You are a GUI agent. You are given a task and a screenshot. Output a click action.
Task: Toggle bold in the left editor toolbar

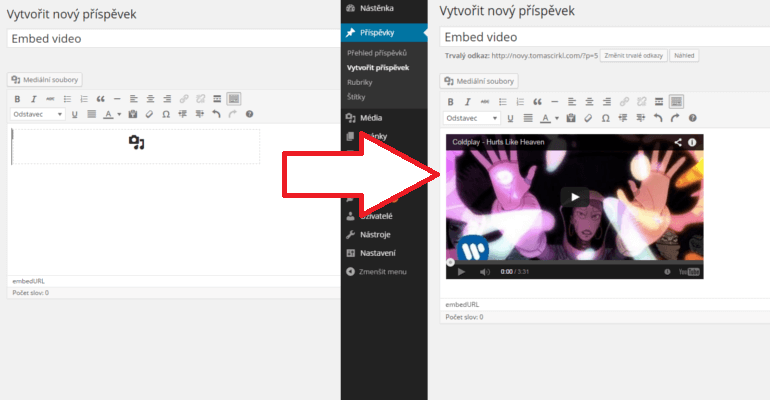(17, 99)
